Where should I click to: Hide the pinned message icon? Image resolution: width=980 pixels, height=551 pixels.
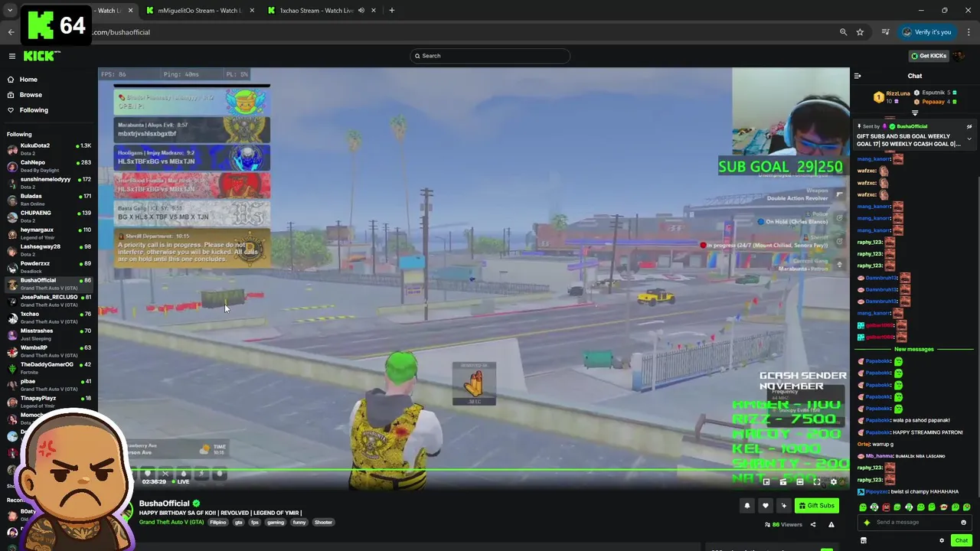click(969, 126)
